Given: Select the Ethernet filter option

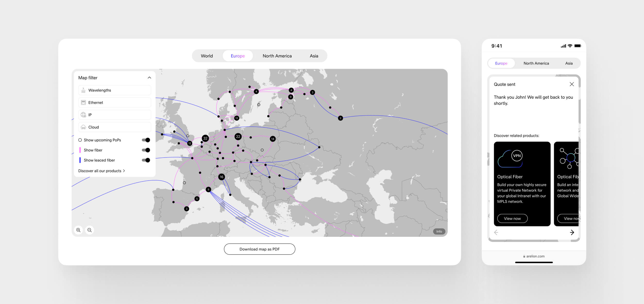Looking at the screenshot, I should [x=115, y=103].
